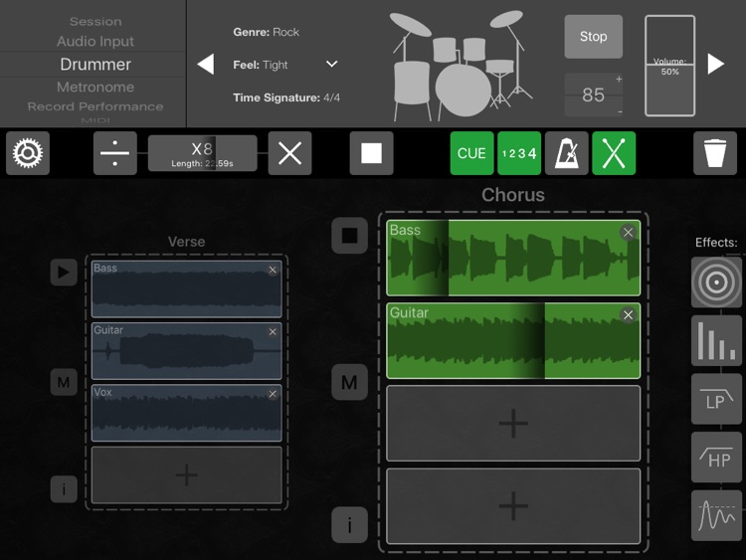Select Drummer in the menu list
The width and height of the screenshot is (746, 560).
tap(95, 65)
